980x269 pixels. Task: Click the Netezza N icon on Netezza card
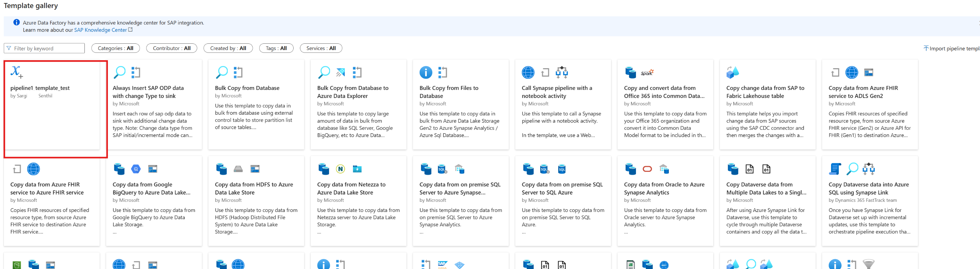[341, 169]
